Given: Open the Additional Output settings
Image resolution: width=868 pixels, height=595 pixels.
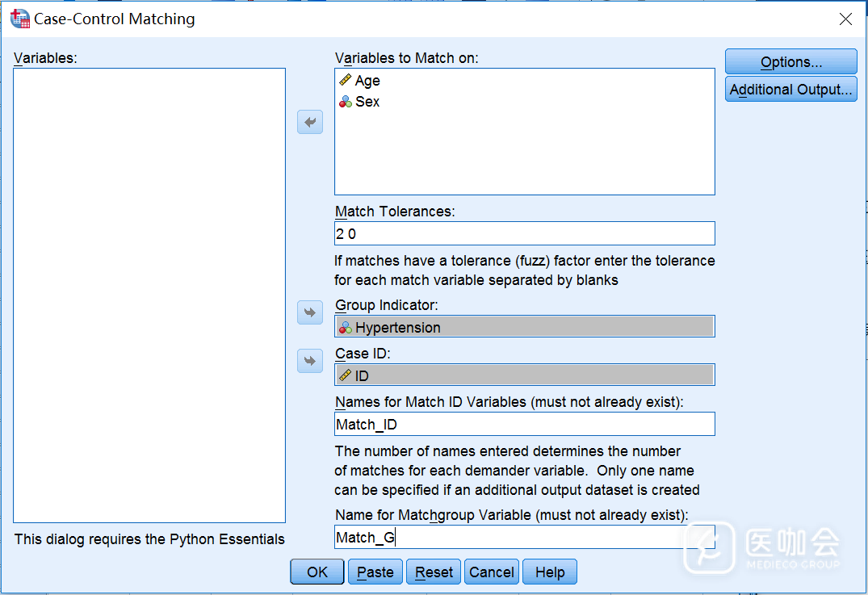Looking at the screenshot, I should 790,90.
